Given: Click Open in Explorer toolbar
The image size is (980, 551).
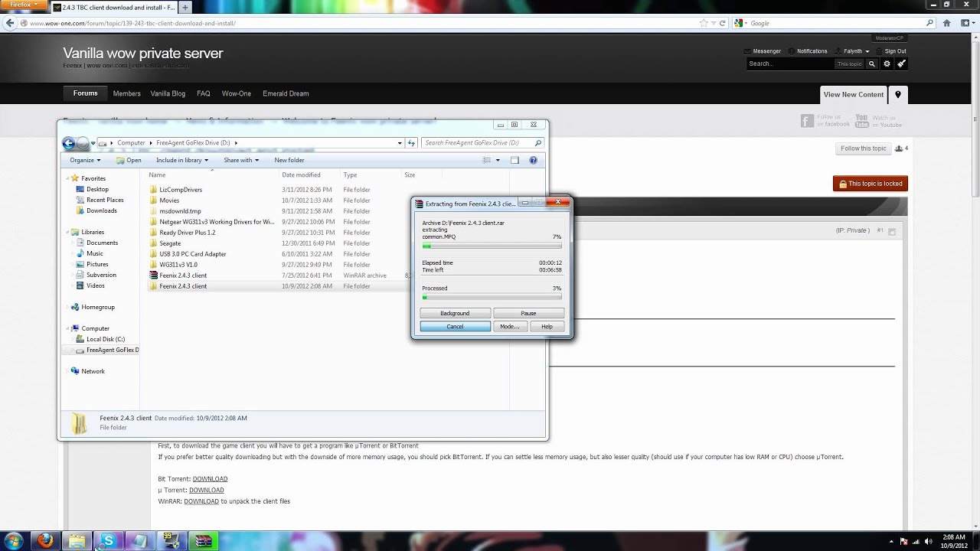Looking at the screenshot, I should (x=129, y=160).
